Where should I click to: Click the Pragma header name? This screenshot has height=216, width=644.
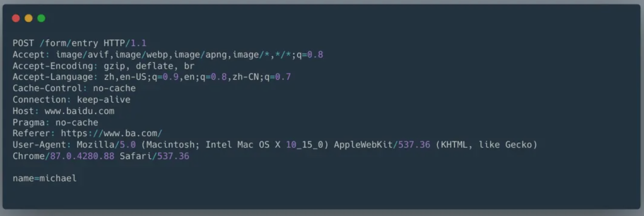pyautogui.click(x=29, y=122)
